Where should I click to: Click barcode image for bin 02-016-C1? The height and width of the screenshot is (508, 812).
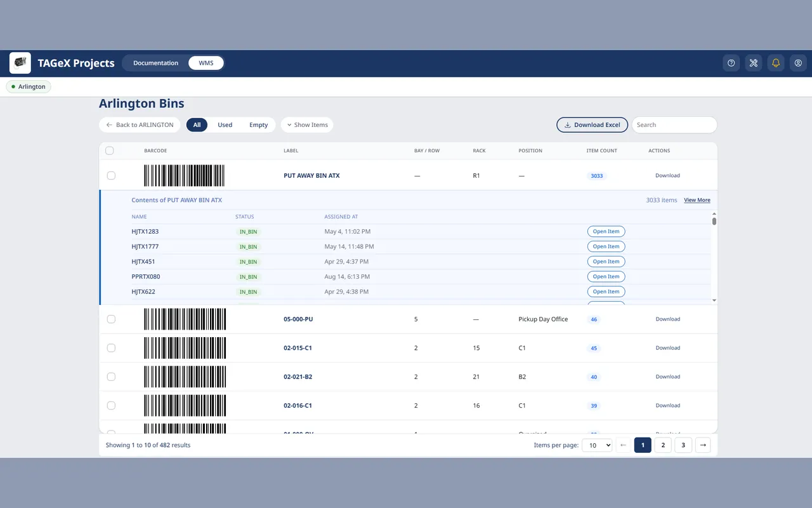(x=185, y=405)
